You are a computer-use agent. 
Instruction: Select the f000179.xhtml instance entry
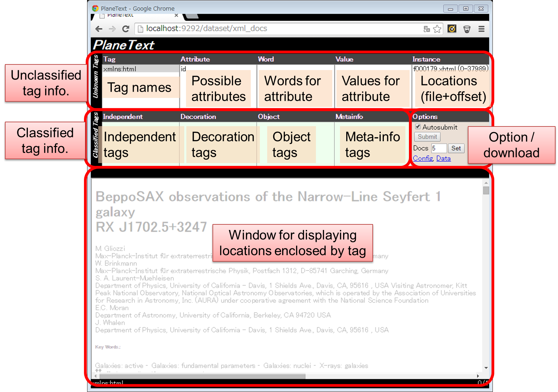[450, 69]
